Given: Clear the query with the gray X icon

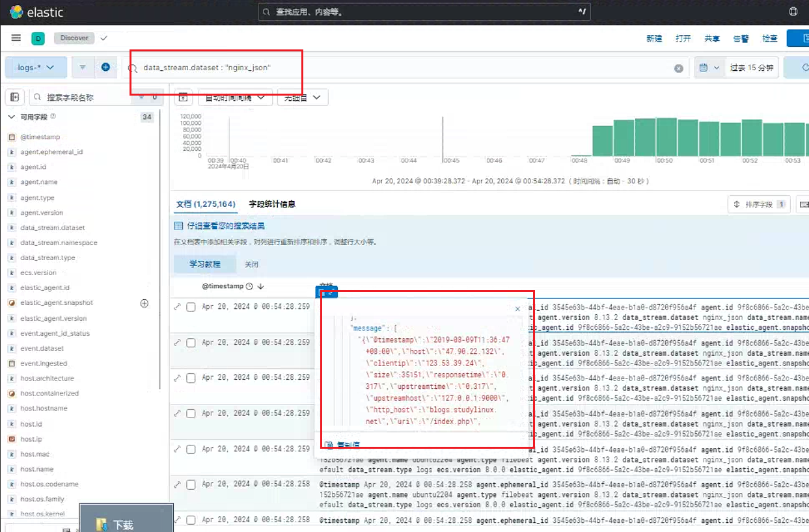Looking at the screenshot, I should coord(679,68).
